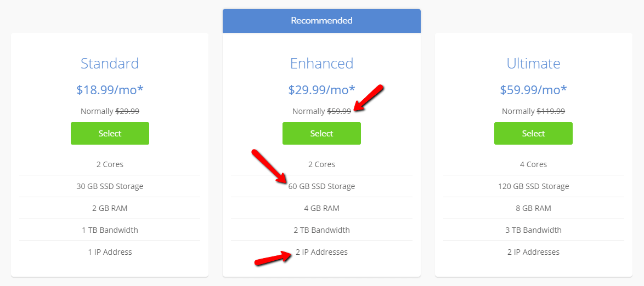Click Select button under Standard plan
The image size is (644, 286).
110,133
